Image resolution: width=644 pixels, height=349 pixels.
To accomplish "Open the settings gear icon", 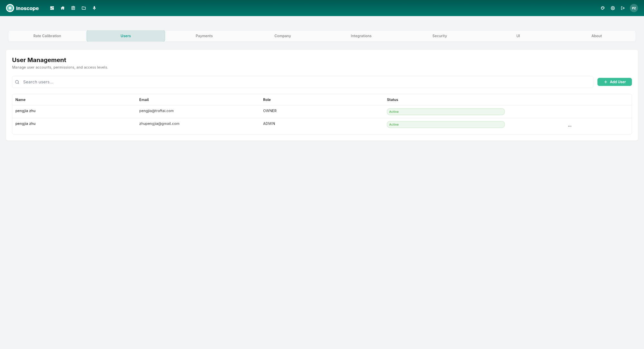I will tap(613, 8).
